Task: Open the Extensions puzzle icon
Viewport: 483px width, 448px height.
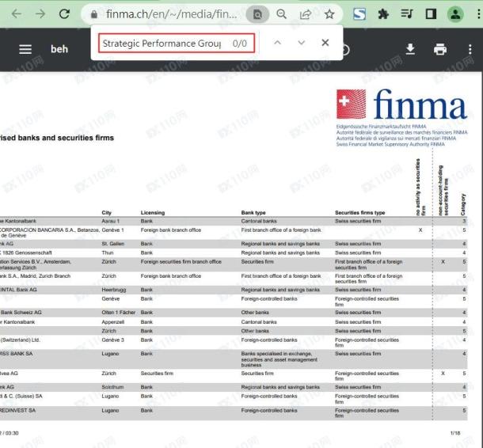Action: [383, 14]
